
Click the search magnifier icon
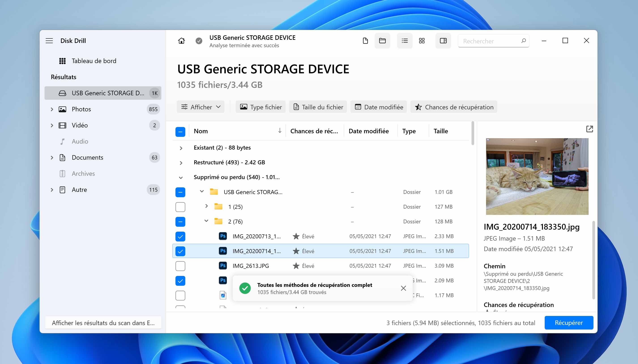pyautogui.click(x=523, y=41)
